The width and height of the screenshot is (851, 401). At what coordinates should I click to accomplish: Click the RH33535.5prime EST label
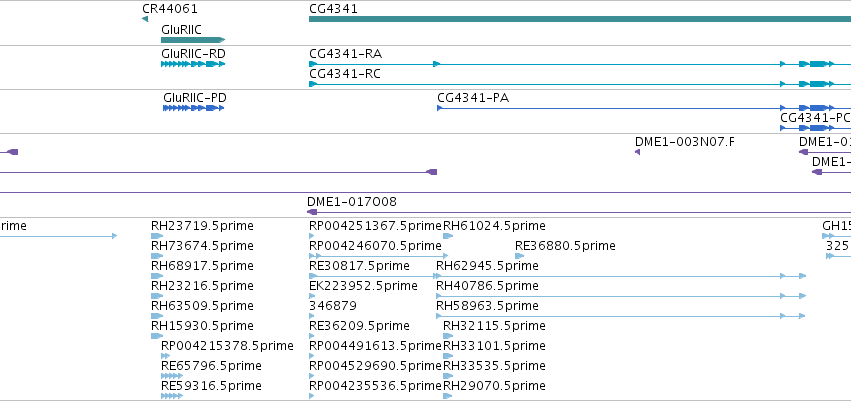point(494,366)
